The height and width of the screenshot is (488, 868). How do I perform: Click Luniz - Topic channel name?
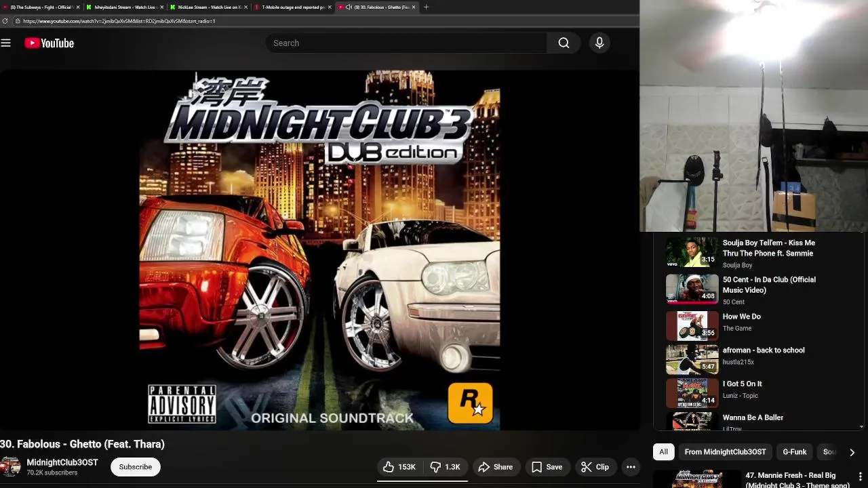click(741, 396)
